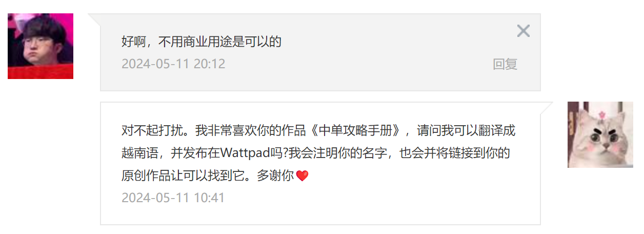644x234 pixels.
Task: Click the 2024-05-11 10:41 timestamp
Action: pyautogui.click(x=173, y=198)
